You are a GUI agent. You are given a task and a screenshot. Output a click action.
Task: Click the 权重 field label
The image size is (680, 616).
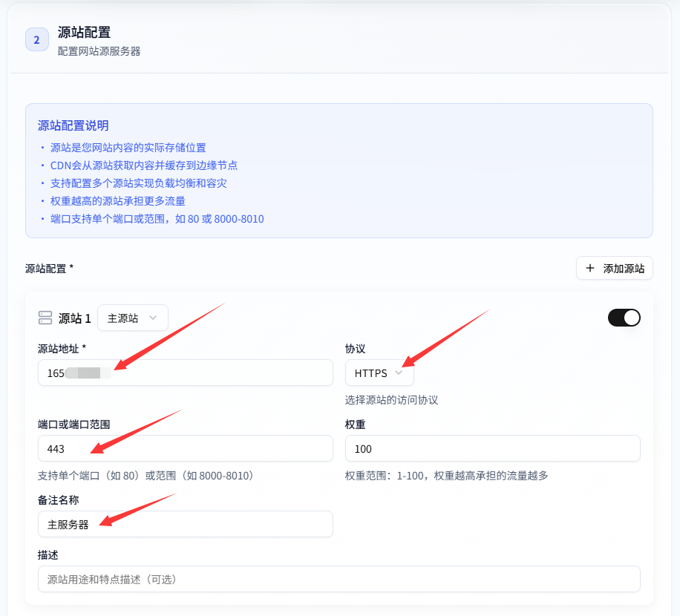pos(355,424)
